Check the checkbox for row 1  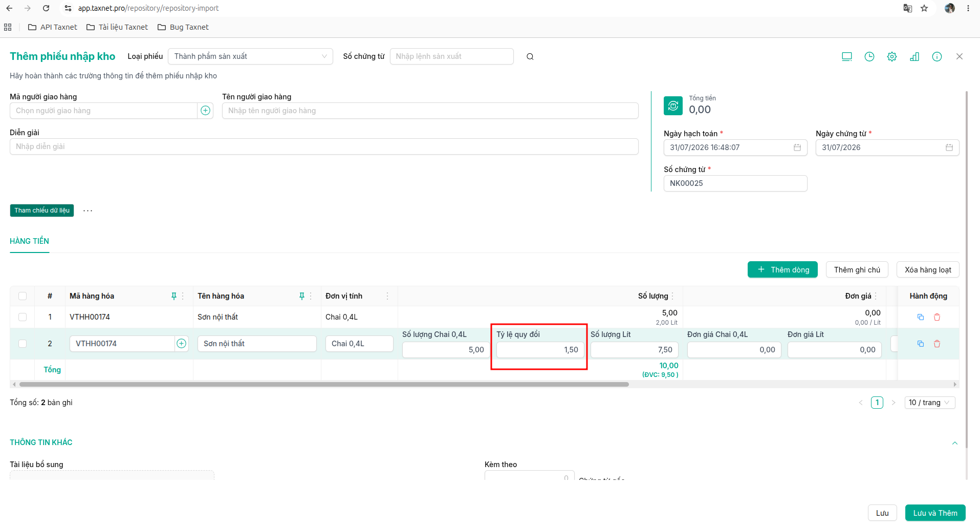click(23, 317)
